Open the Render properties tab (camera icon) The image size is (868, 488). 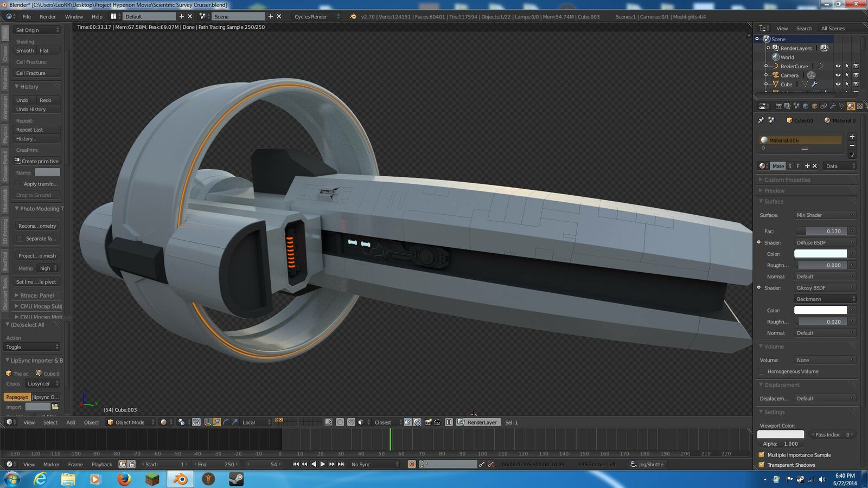pyautogui.click(x=779, y=106)
